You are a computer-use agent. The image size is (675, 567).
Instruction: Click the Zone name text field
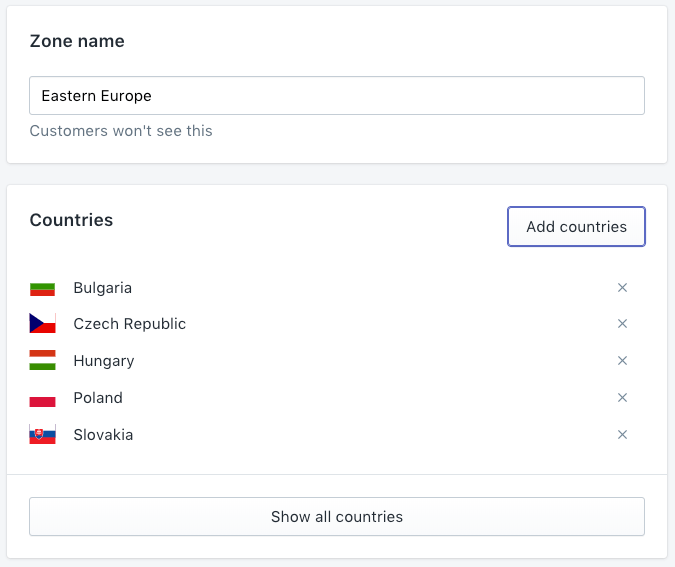point(336,96)
